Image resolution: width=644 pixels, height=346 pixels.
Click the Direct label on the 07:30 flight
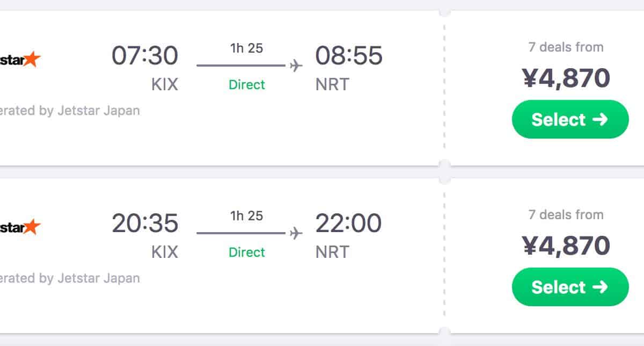[247, 85]
